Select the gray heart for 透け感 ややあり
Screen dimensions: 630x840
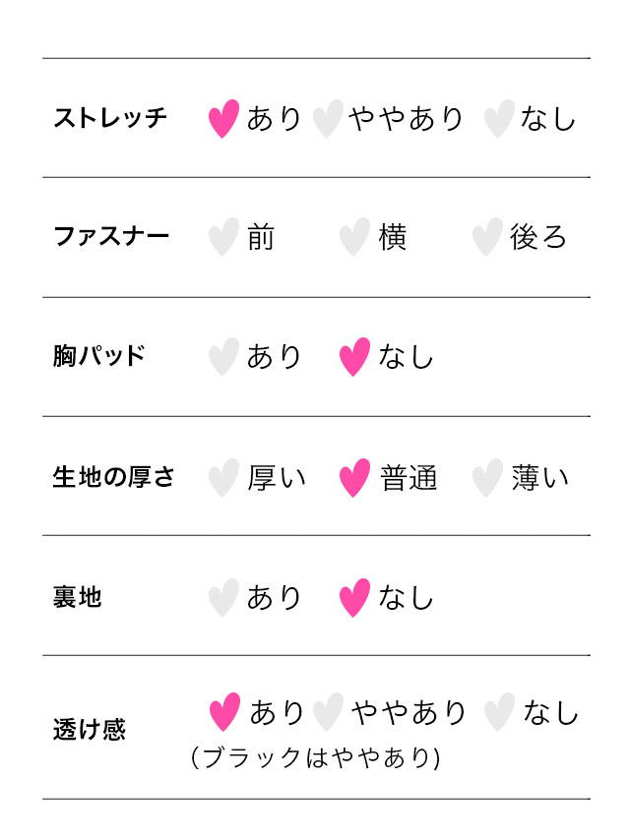(x=328, y=712)
